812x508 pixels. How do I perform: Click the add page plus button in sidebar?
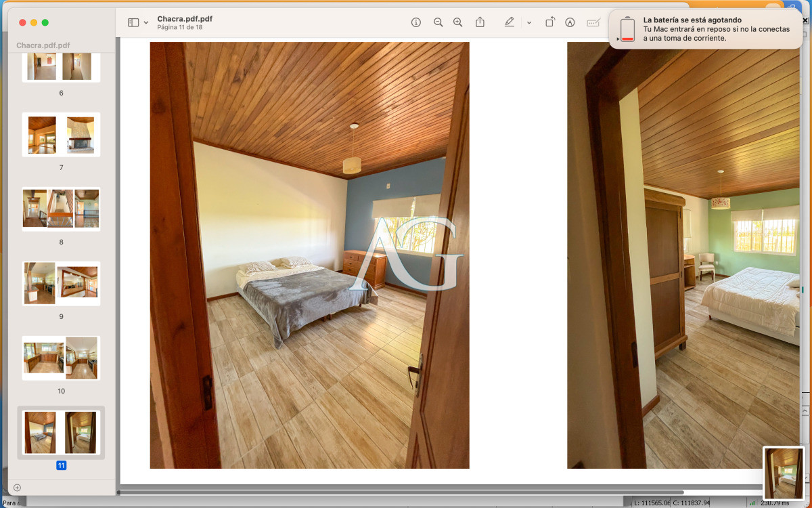point(18,488)
